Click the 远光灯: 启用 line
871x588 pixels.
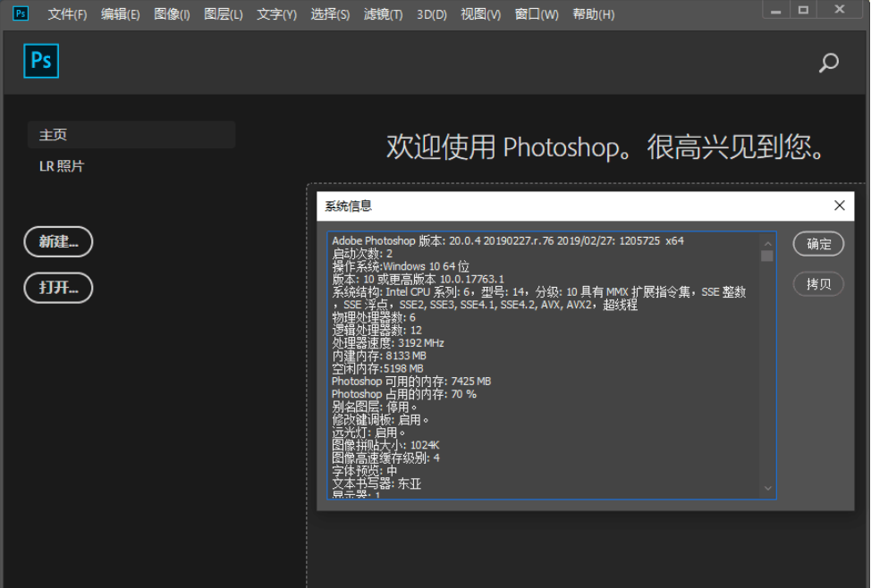point(368,433)
